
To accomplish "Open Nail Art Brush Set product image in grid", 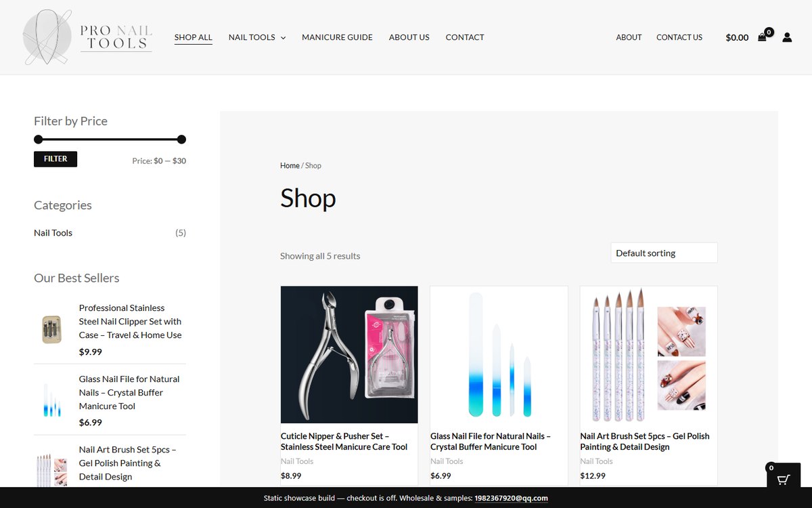I will (648, 354).
